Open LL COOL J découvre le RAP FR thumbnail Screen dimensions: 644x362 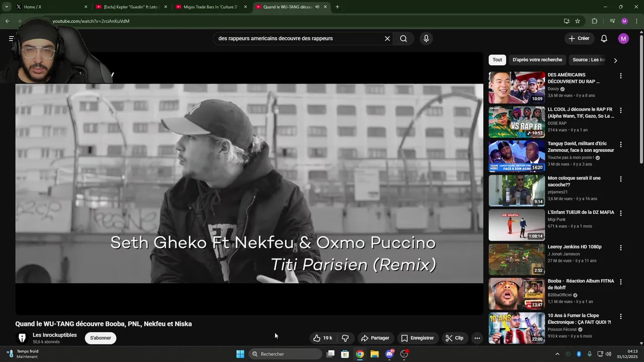click(517, 122)
